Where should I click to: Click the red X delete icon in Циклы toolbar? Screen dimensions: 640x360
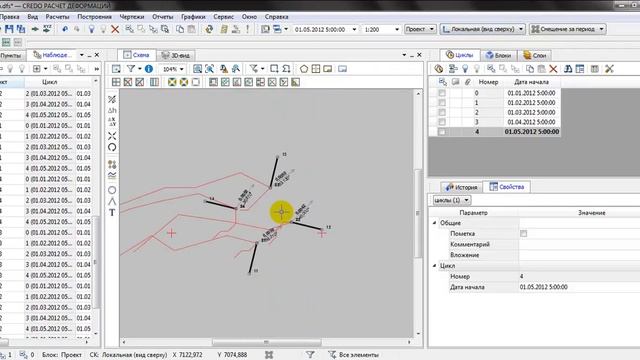(553, 69)
